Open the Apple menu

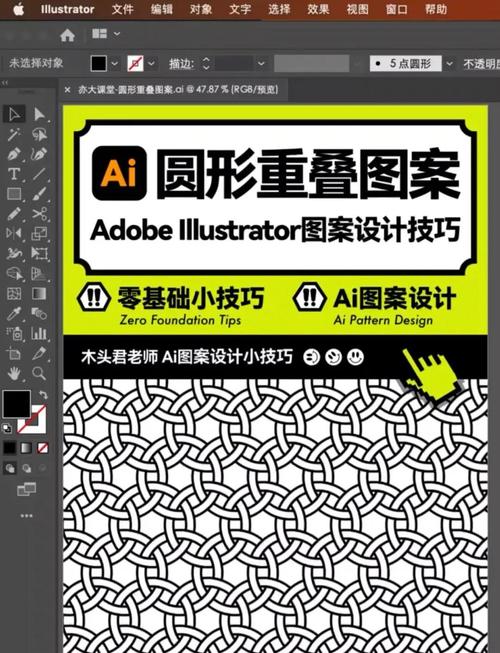18,9
